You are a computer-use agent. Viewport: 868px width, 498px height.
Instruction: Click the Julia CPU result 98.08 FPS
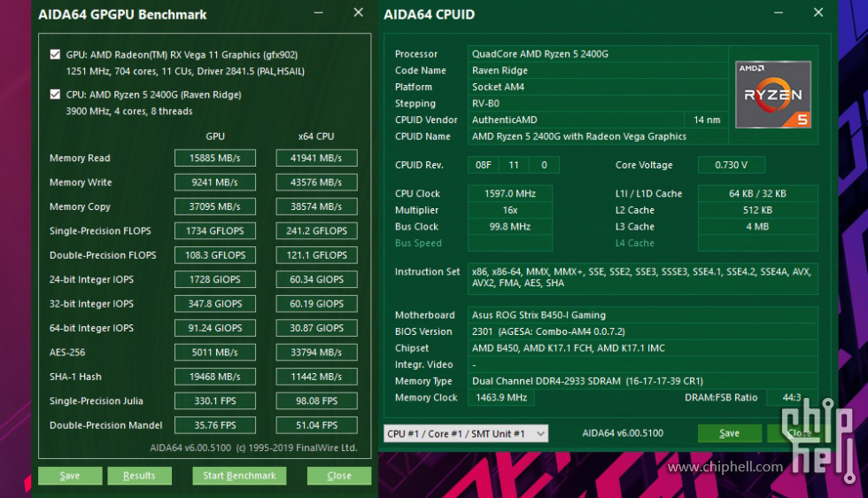[x=316, y=401]
